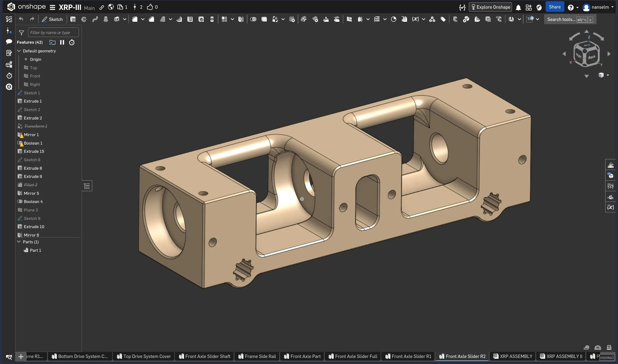Screen dimensions: 618x364
Task: Select the Helix tool
Action: pyautogui.click(x=377, y=19)
